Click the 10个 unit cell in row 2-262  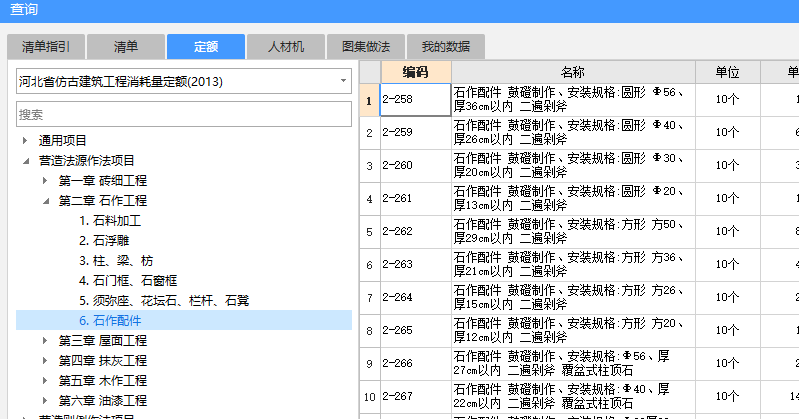tap(728, 232)
